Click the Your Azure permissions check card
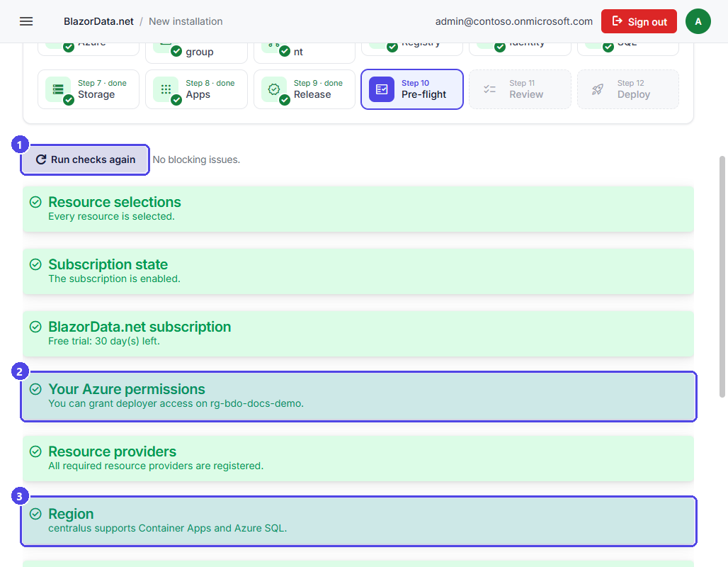728x567 pixels. [358, 396]
